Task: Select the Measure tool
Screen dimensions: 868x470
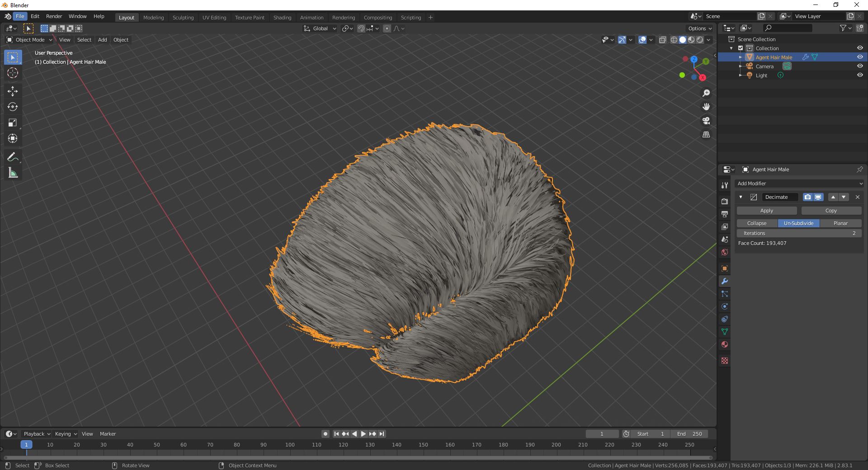Action: [x=13, y=173]
